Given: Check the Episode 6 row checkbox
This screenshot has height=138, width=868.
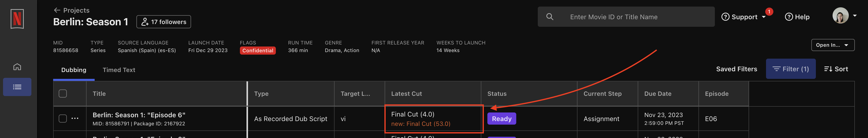Looking at the screenshot, I should pyautogui.click(x=63, y=119).
